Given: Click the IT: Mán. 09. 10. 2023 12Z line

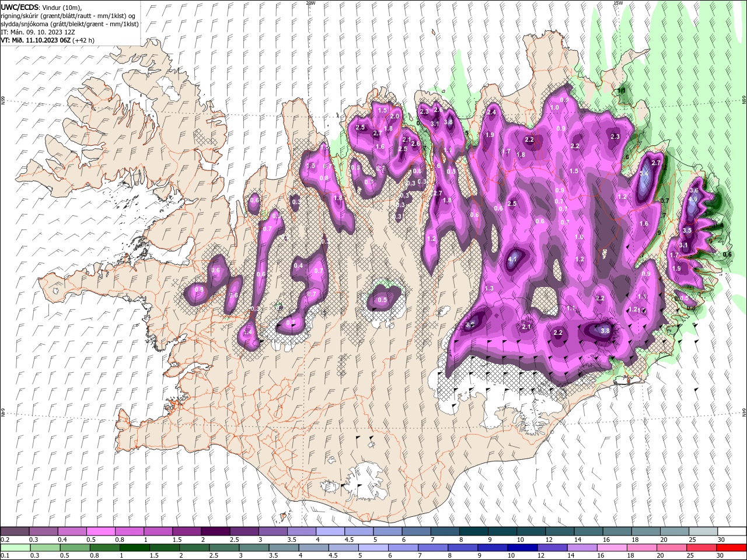Looking at the screenshot, I should (x=39, y=32).
